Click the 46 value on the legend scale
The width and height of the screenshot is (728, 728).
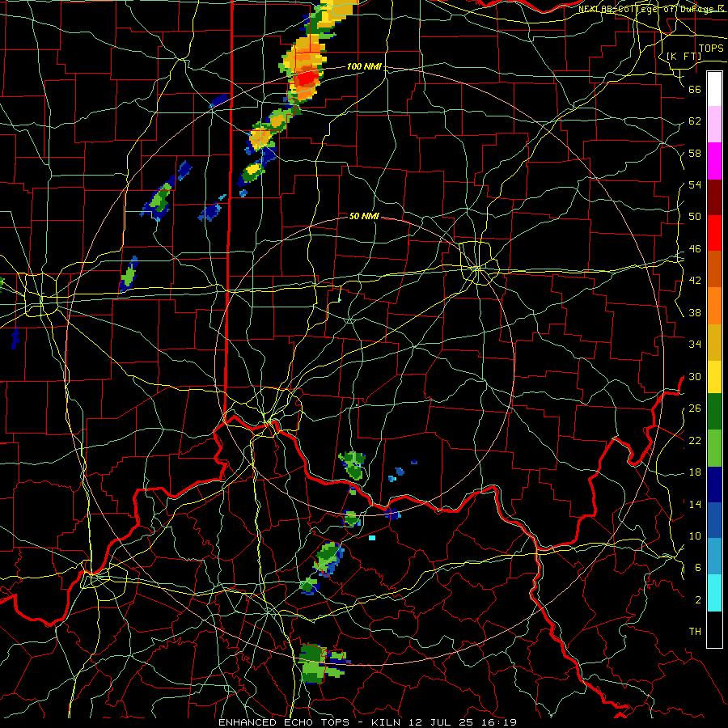695,249
